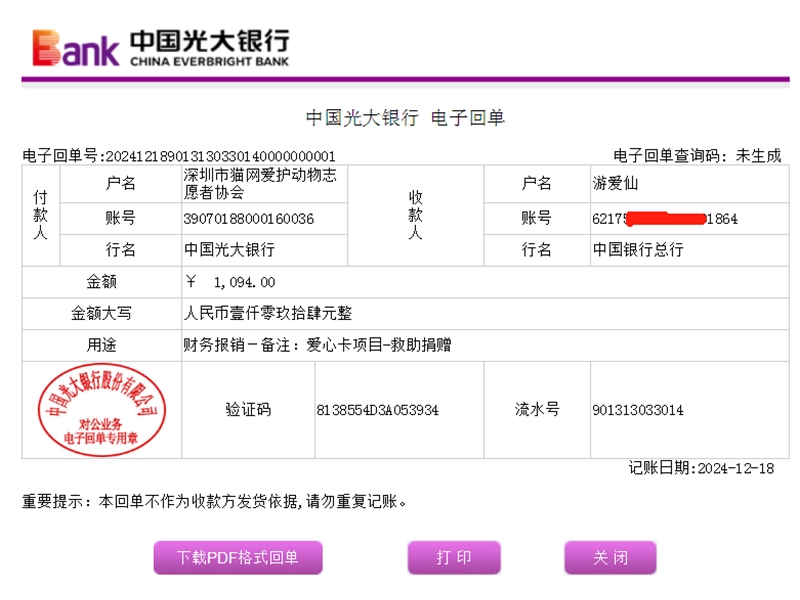This screenshot has height=600, width=800.
Task: Select the payer bank name 中国光大银行
Action: [x=229, y=249]
